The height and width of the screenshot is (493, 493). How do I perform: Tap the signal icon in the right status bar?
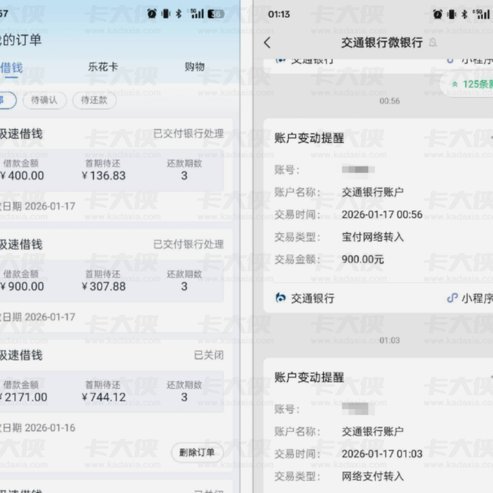[482, 14]
